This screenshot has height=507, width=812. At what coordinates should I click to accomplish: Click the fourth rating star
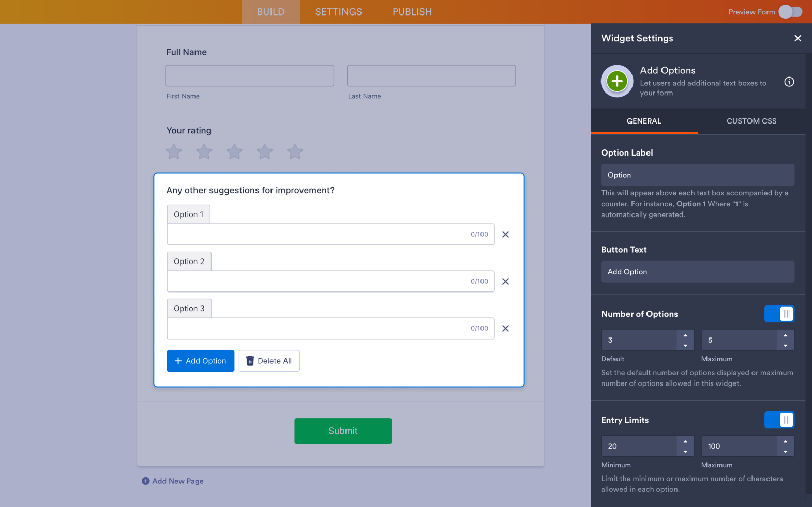pos(265,152)
